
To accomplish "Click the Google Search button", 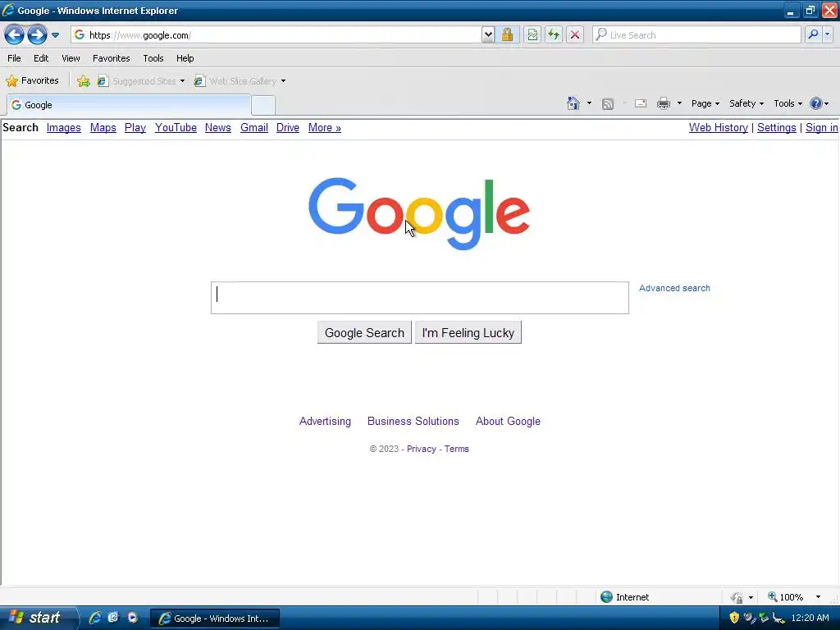I will point(364,333).
